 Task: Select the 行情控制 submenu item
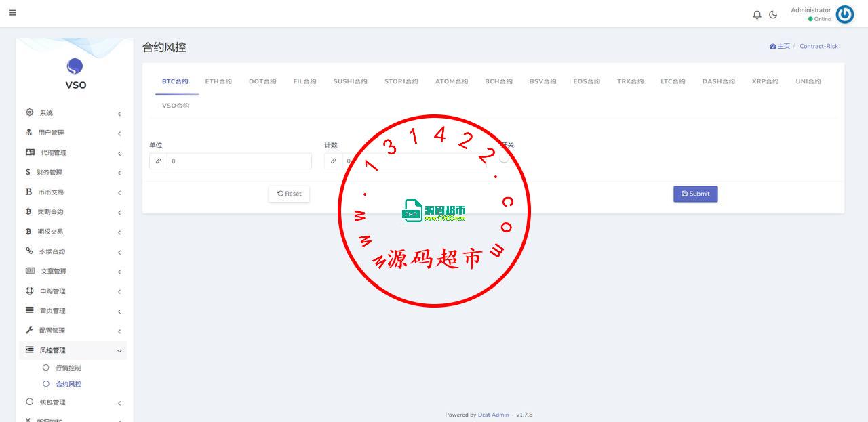click(x=68, y=368)
